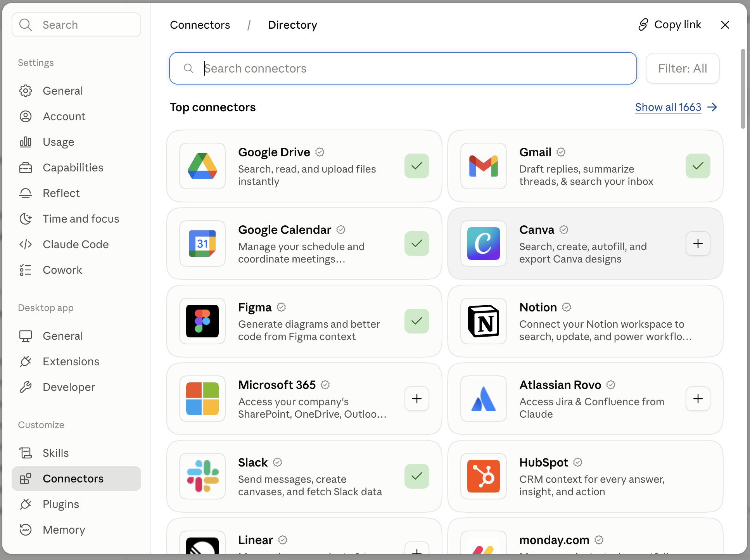The width and height of the screenshot is (750, 560).
Task: Open Extensions under Desktop app
Action: (x=76, y=361)
